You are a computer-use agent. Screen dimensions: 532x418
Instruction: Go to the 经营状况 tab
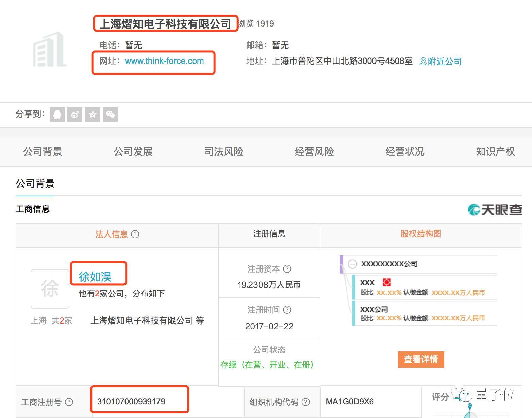pos(404,152)
